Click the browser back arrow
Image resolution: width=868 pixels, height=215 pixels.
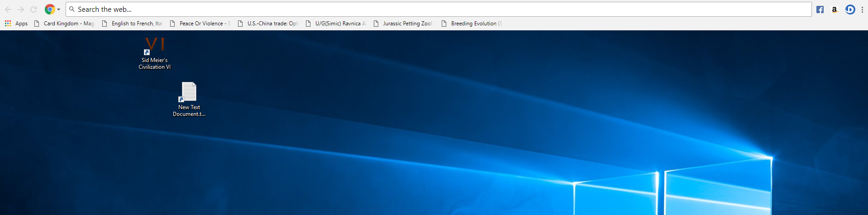(8, 10)
